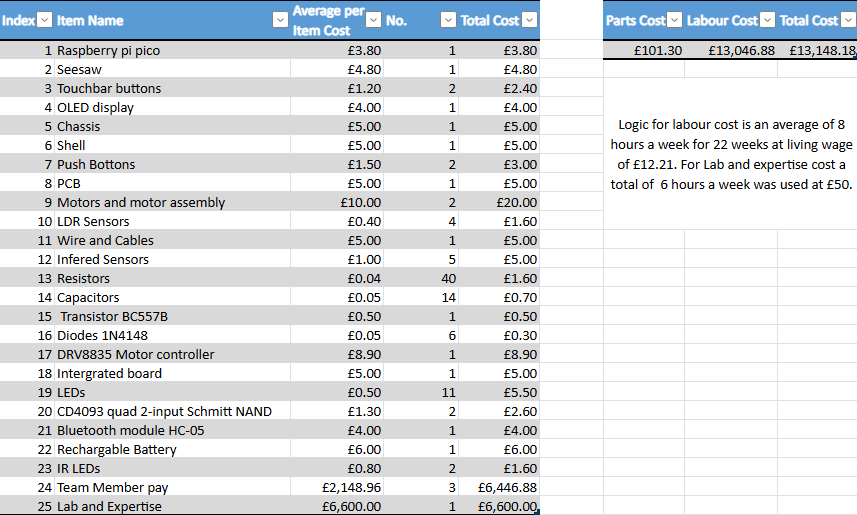
Task: Select the Bluetooth module HC-05 cell
Action: click(x=172, y=430)
